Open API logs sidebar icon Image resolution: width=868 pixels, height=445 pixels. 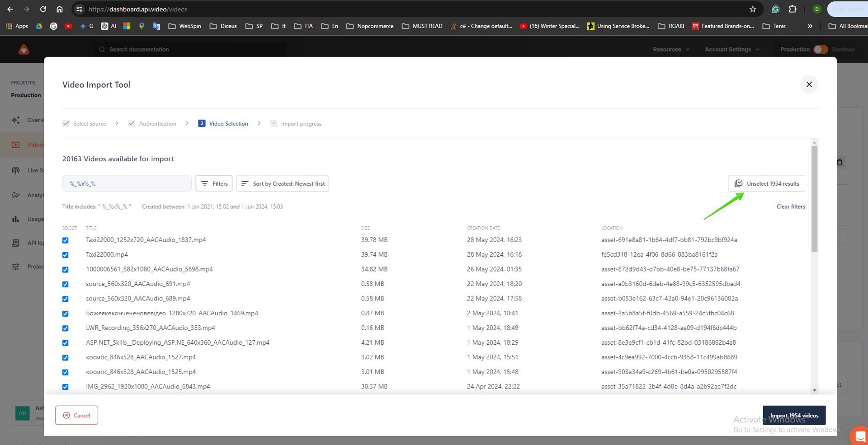coord(16,243)
